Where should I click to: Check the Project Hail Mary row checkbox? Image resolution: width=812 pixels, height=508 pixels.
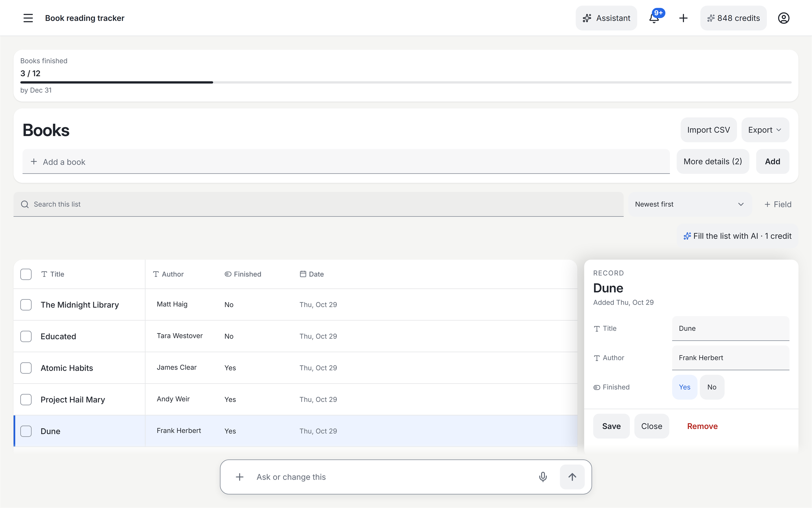[x=26, y=399]
